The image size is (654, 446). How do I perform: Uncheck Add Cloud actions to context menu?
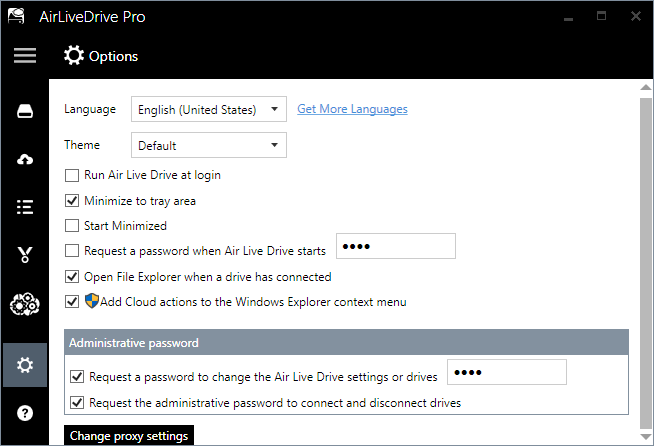click(x=72, y=301)
